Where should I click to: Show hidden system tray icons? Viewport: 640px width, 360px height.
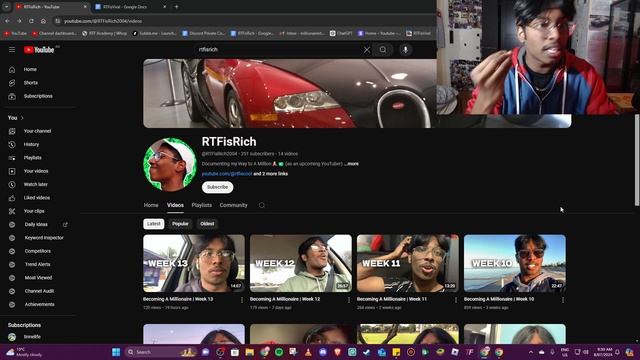[x=531, y=352]
